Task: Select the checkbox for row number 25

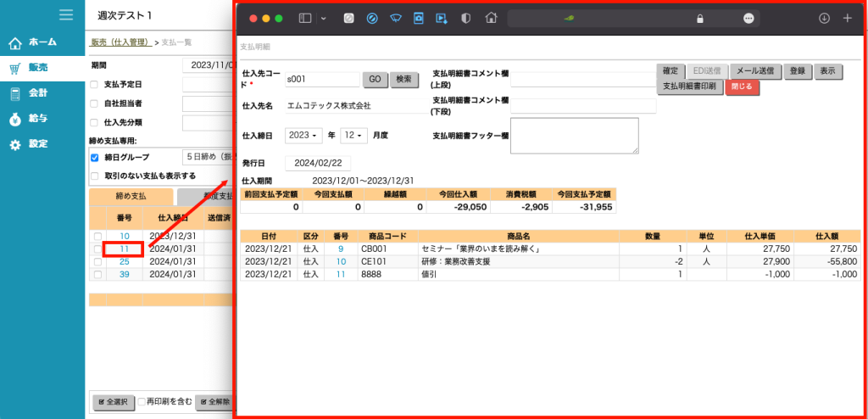Action: point(97,261)
